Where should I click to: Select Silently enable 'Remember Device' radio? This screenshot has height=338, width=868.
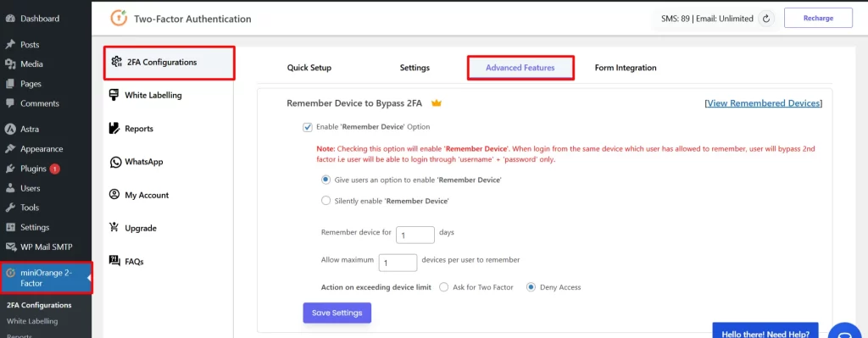tap(325, 201)
